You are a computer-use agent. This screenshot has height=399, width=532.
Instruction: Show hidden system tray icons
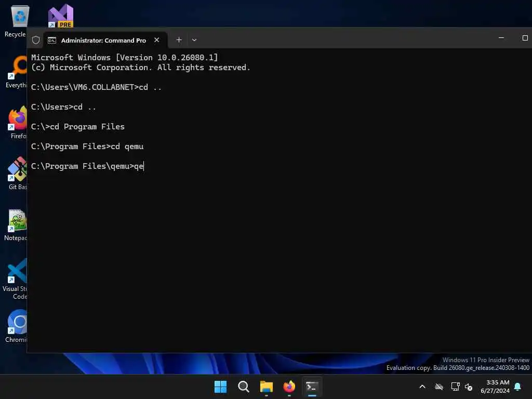(x=422, y=387)
